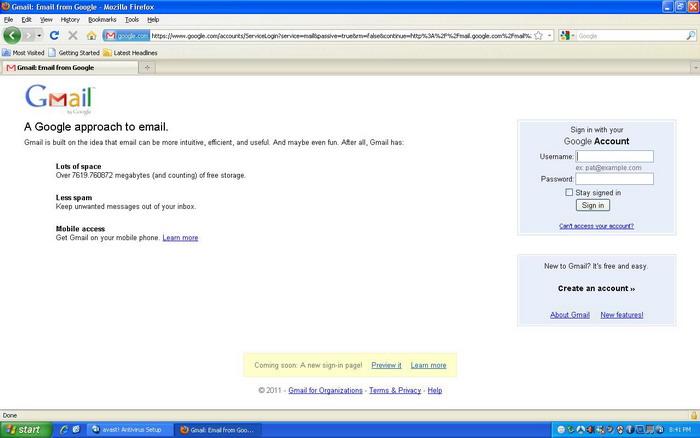Screen dimensions: 700x438
Task: Open the Help menu
Action: pyautogui.click(x=153, y=20)
